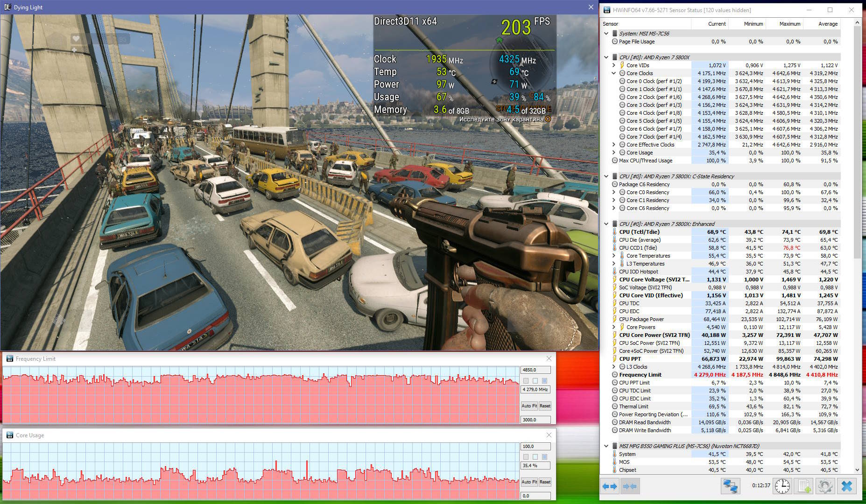Expand the Core Powers row
866x504 pixels.
pyautogui.click(x=614, y=327)
